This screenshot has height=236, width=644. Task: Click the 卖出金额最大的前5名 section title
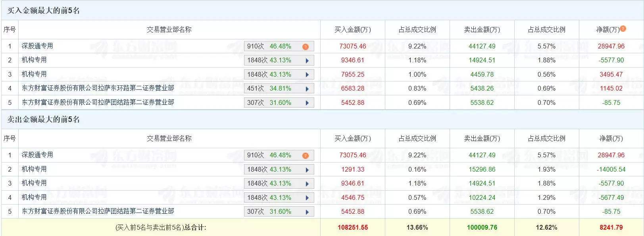(x=44, y=120)
